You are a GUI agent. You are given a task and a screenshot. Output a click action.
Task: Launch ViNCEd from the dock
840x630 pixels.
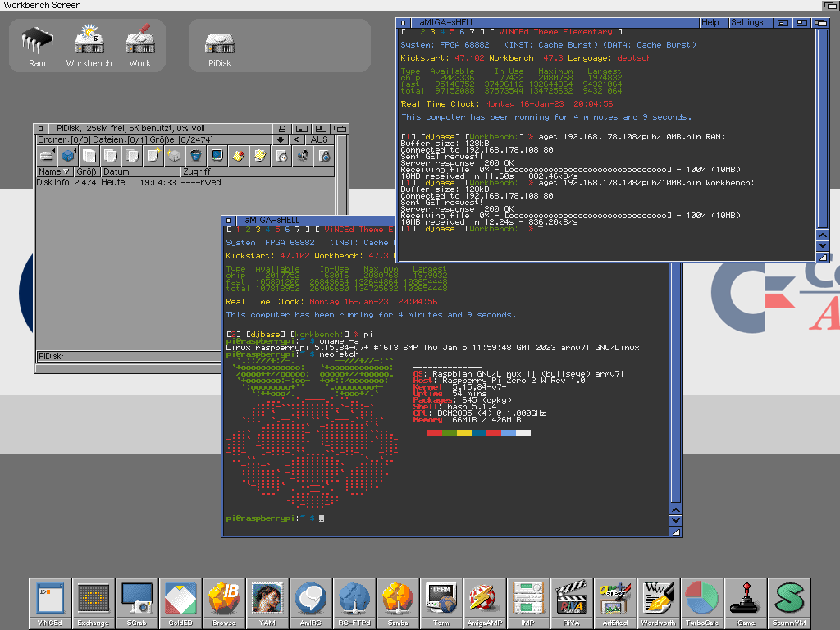(50, 602)
